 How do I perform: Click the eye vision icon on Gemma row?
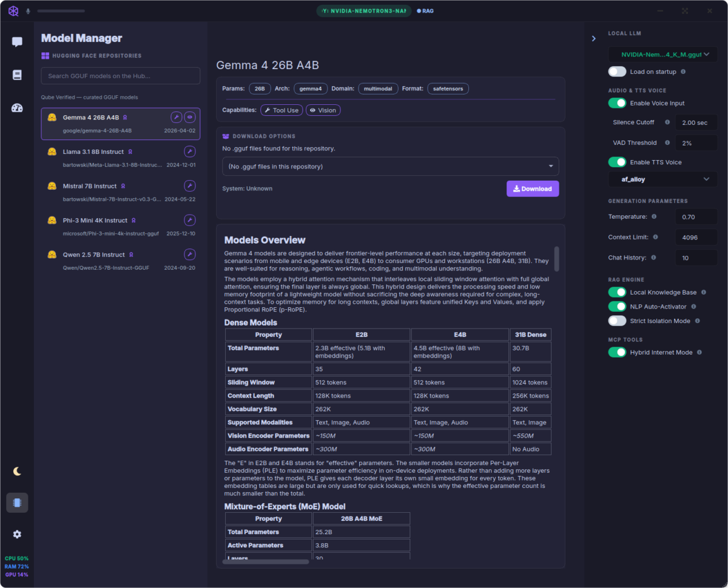click(190, 117)
